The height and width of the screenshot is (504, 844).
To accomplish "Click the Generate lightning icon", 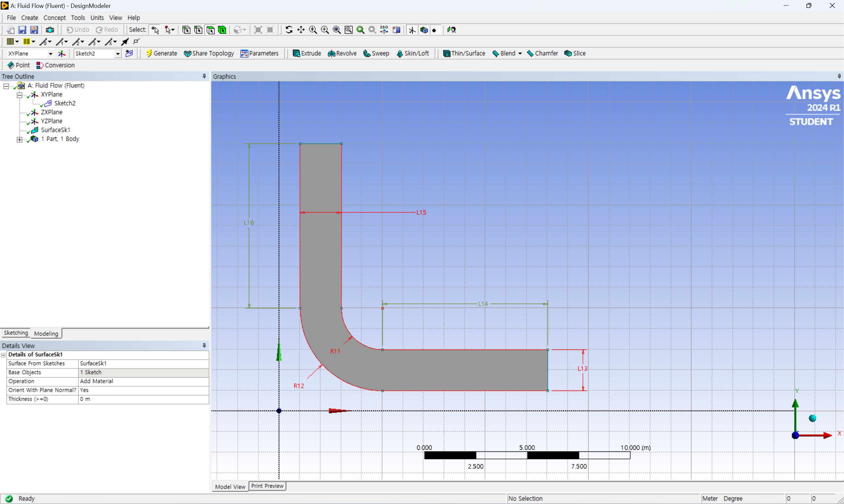I will click(x=149, y=53).
